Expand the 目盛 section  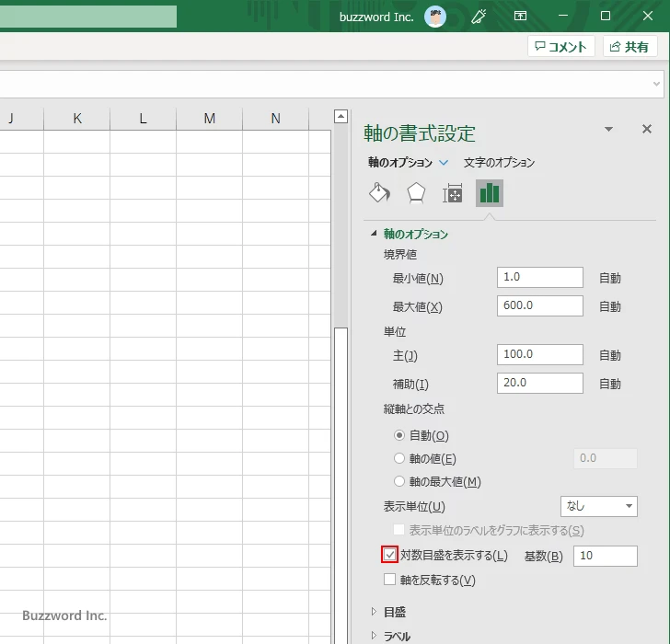[x=394, y=612]
